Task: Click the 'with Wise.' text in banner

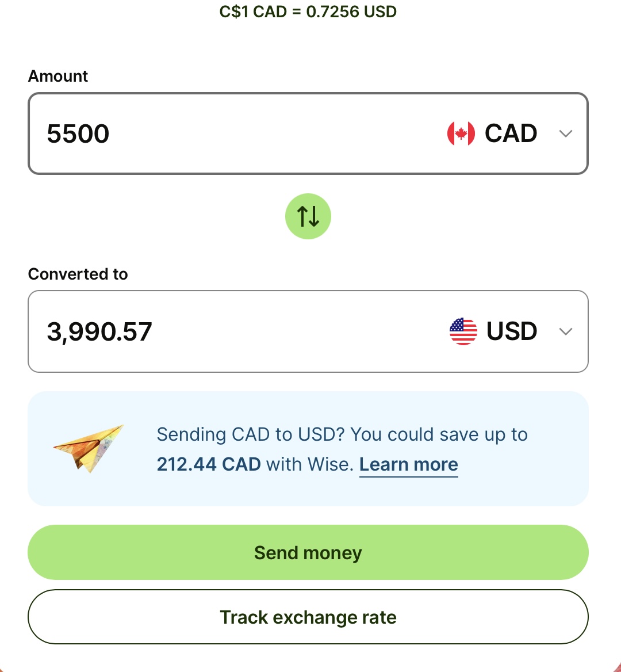Action: [x=310, y=464]
